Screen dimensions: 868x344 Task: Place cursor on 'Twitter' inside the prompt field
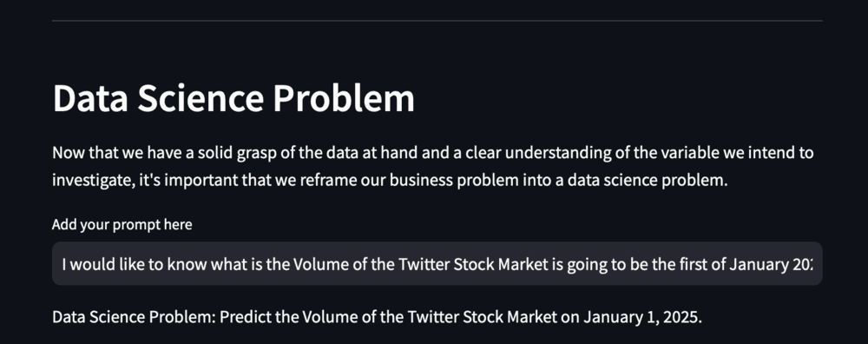point(423,264)
